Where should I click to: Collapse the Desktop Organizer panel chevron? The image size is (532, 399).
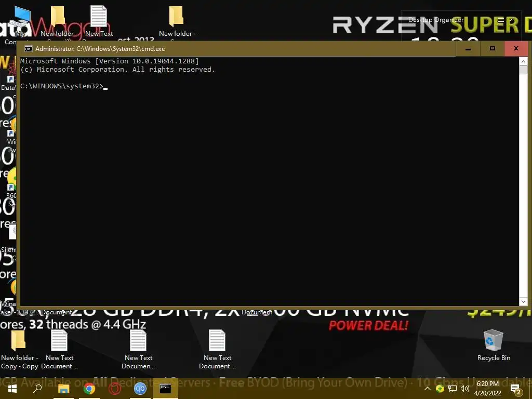[512, 20]
